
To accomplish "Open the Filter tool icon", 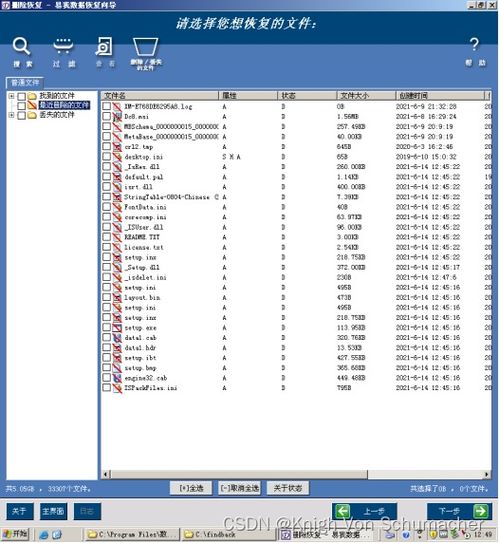I will pos(63,46).
